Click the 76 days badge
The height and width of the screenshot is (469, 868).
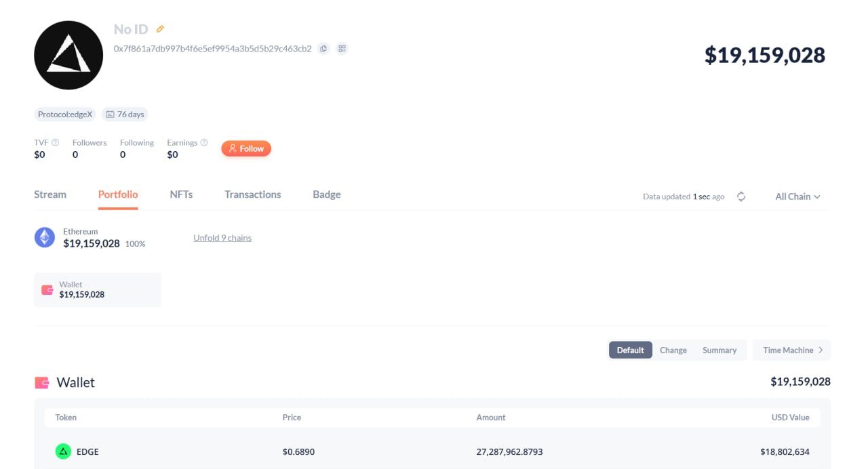click(x=125, y=115)
